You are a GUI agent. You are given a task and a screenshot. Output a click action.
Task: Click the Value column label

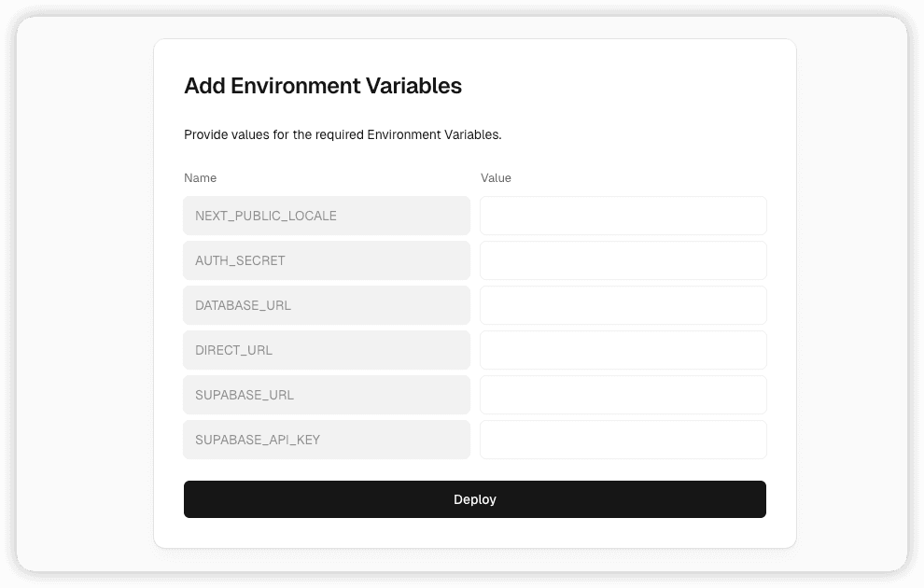(496, 178)
